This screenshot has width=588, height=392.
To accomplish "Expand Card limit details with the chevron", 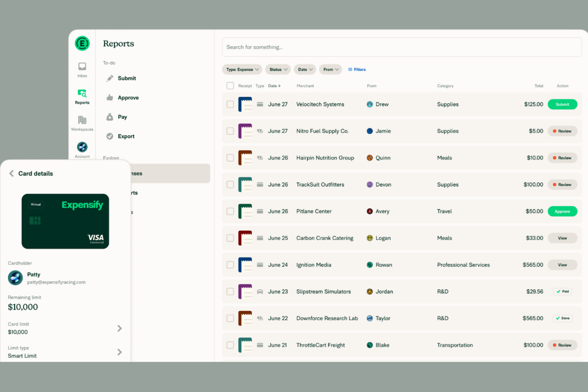I will [119, 328].
